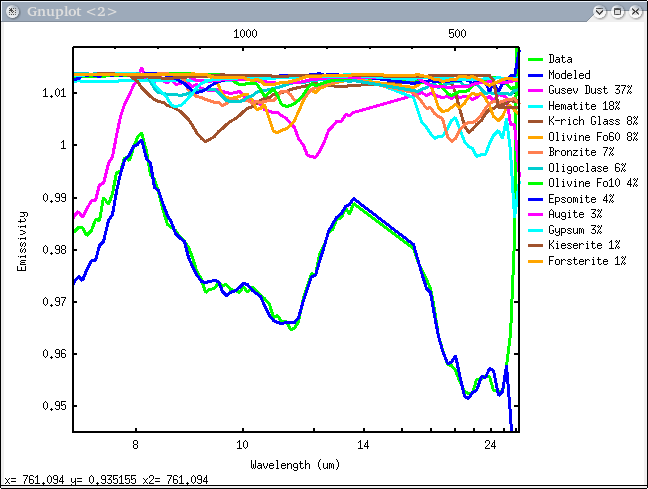Click the top axis label '500'
This screenshot has height=489, width=648.
(x=457, y=34)
